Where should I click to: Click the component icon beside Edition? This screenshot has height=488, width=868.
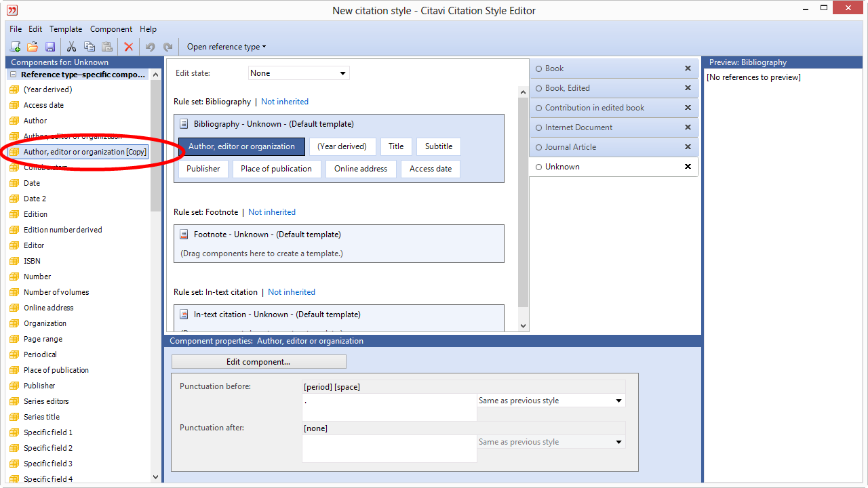click(14, 214)
